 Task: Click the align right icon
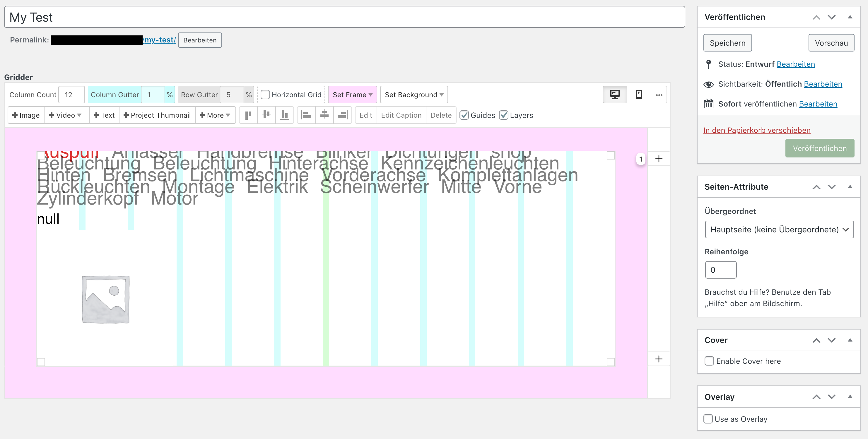pyautogui.click(x=343, y=115)
